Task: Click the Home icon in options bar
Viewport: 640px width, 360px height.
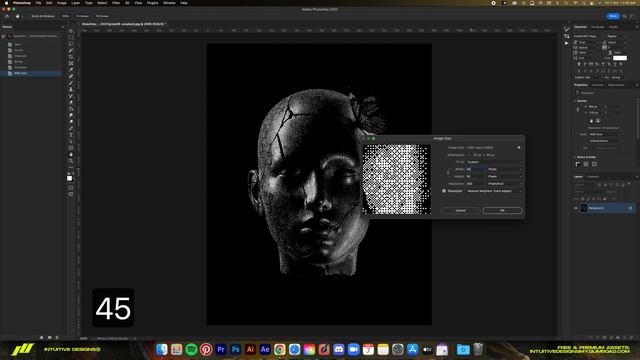Action: 7,16
